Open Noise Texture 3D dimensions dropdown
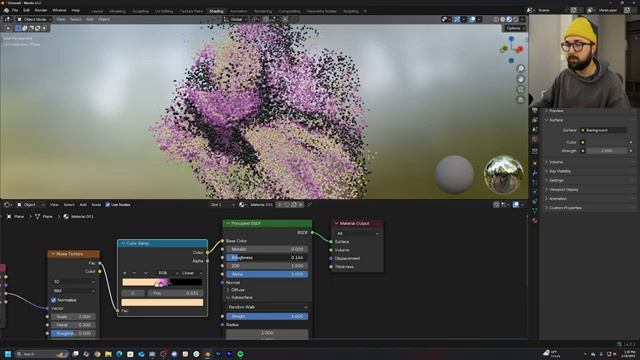Image resolution: width=640 pixels, height=360 pixels. [x=74, y=282]
